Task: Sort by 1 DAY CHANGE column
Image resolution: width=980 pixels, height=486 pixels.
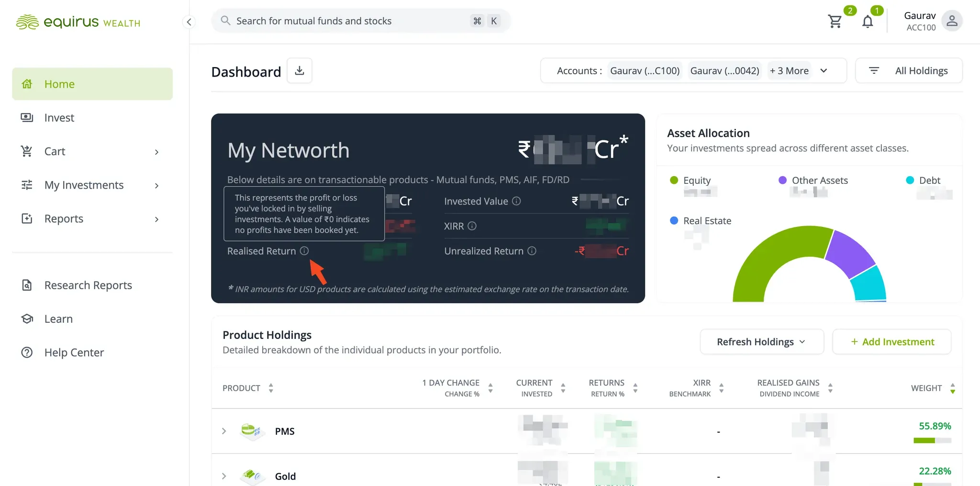Action: point(490,388)
